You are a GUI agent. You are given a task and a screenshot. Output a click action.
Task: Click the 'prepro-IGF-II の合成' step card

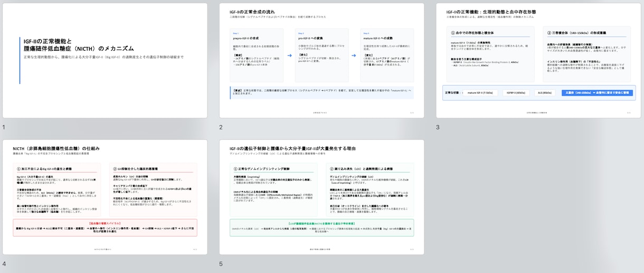tap(257, 55)
